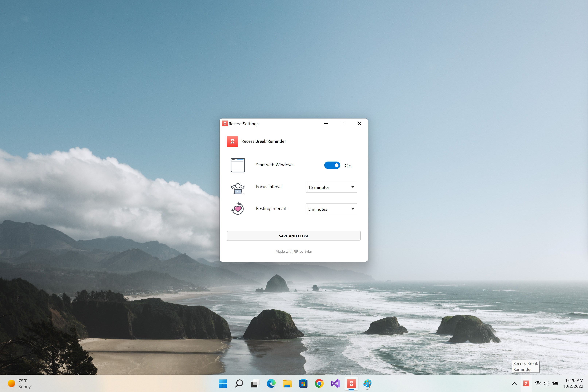Toggle the Start with Windows switch
The height and width of the screenshot is (392, 588).
(332, 165)
